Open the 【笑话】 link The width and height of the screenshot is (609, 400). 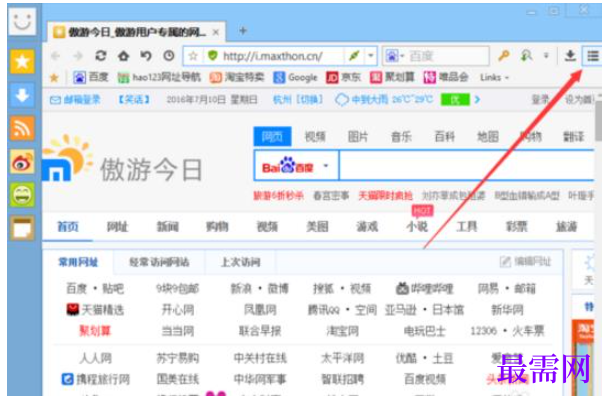[134, 100]
